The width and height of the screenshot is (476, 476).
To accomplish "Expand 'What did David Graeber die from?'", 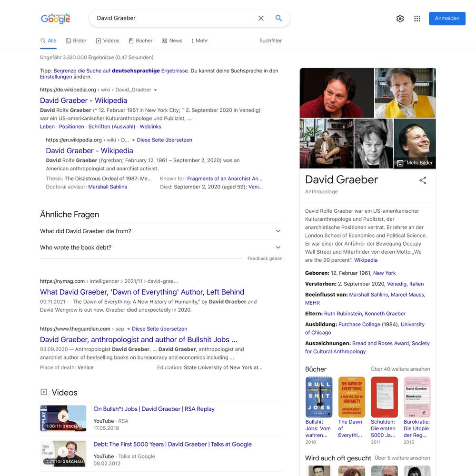I will pyautogui.click(x=161, y=231).
